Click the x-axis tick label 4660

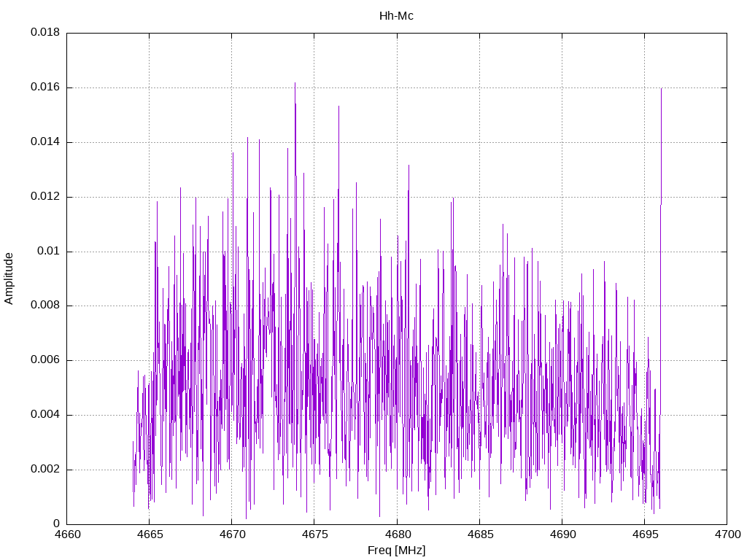(67, 534)
